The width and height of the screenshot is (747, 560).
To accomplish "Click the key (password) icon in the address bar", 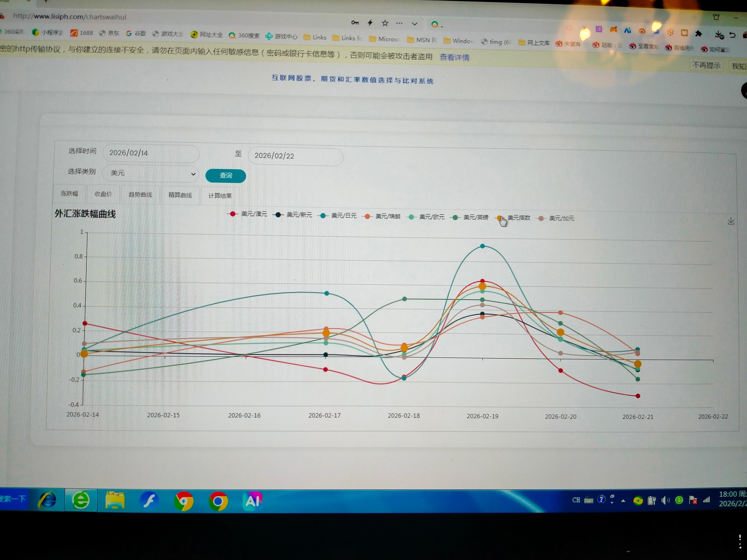I will pyautogui.click(x=355, y=23).
